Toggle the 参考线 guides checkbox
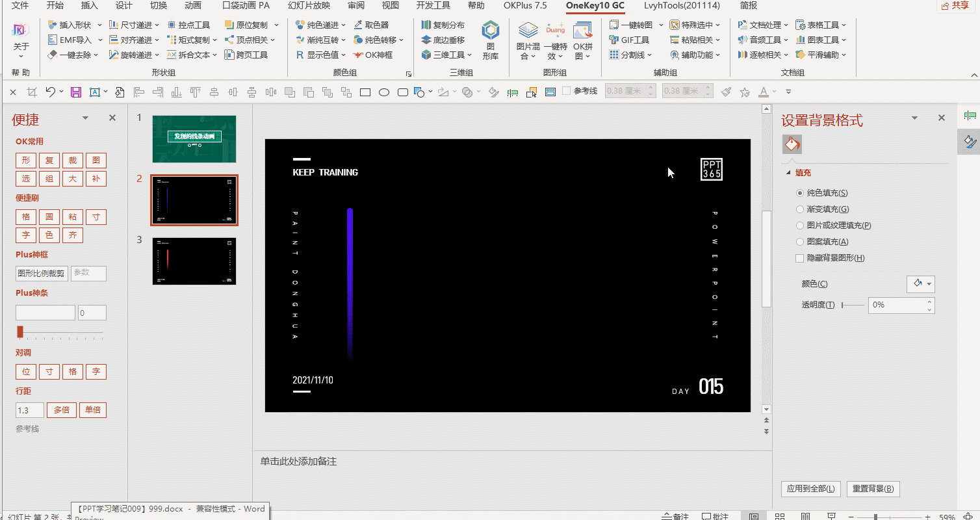The width and height of the screenshot is (980, 520). 566,92
